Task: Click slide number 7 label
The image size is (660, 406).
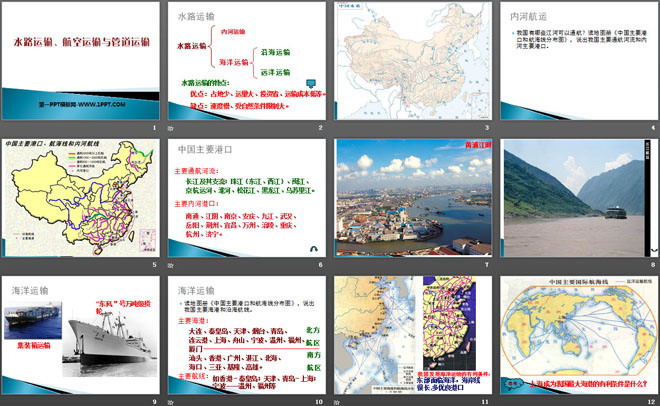Action: coord(487,265)
